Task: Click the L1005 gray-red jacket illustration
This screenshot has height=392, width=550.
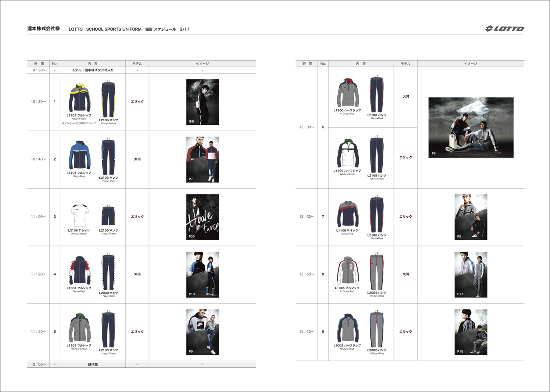Action: (348, 270)
